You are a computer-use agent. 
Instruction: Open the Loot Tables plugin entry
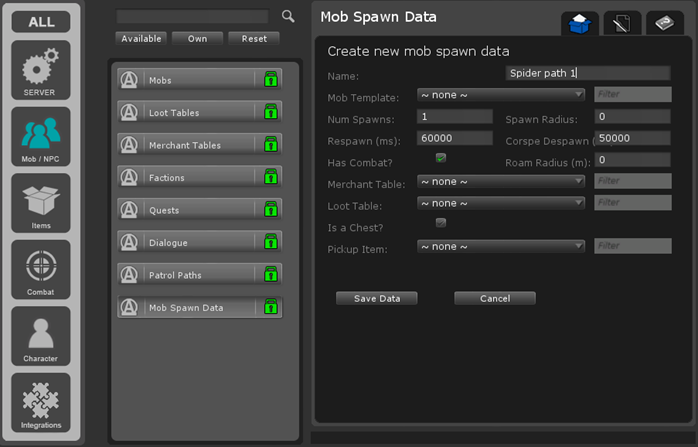(199, 113)
